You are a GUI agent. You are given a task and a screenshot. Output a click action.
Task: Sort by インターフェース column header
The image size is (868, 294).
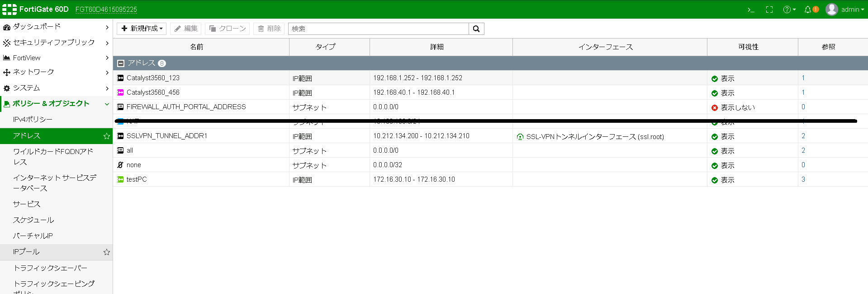(610, 47)
